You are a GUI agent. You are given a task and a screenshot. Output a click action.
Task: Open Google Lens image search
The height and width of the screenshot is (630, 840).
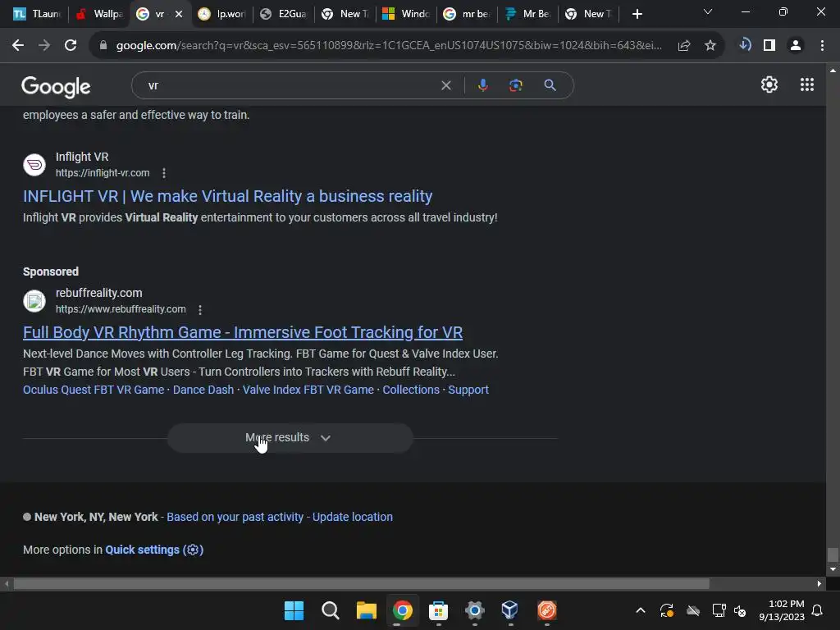pos(515,85)
